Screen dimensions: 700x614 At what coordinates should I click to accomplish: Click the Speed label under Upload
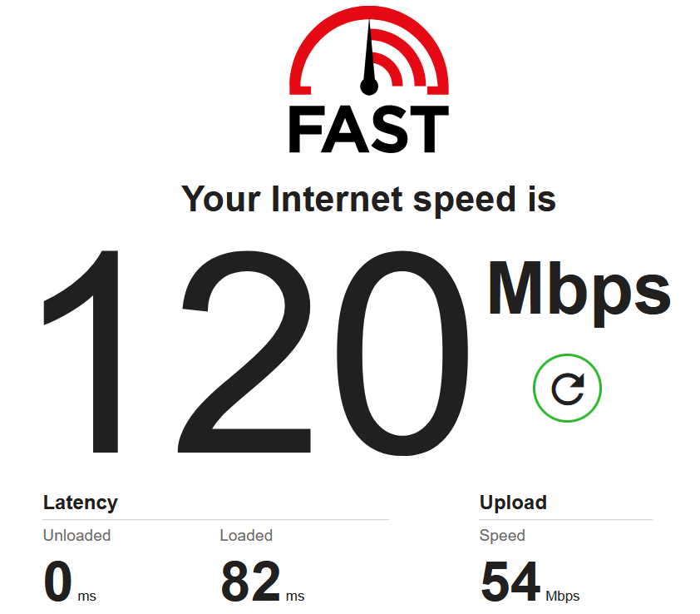(502, 536)
